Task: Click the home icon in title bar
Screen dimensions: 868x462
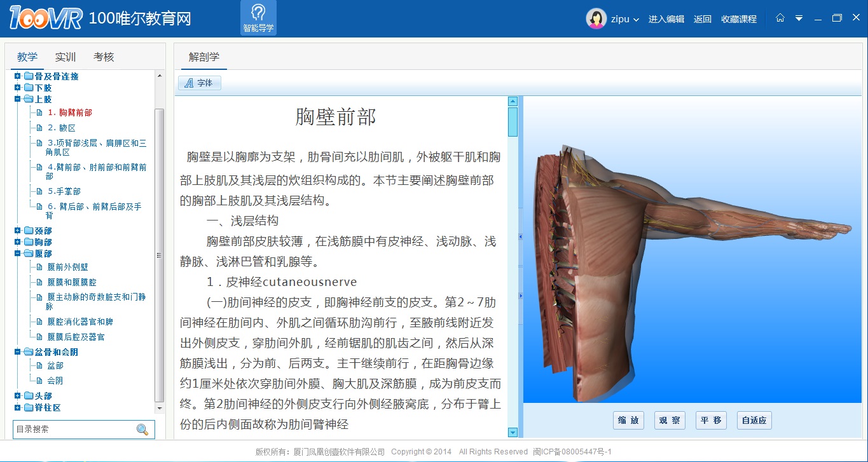Action: tap(780, 18)
